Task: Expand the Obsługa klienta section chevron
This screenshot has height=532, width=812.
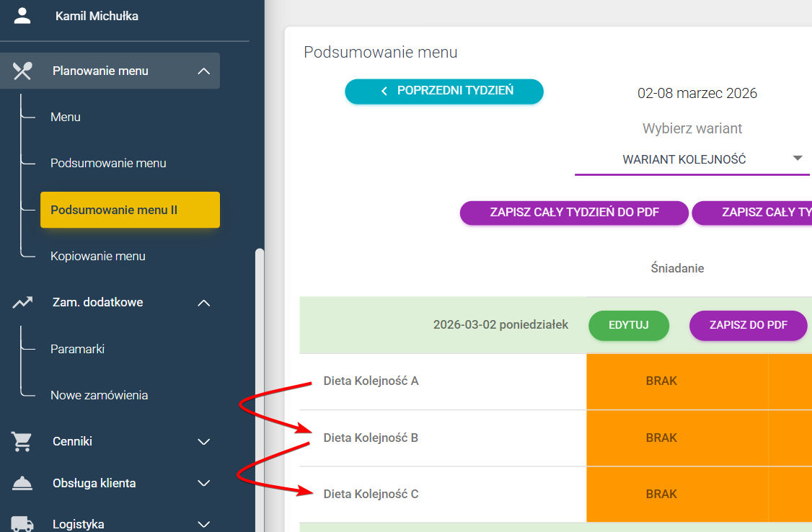Action: click(x=204, y=484)
